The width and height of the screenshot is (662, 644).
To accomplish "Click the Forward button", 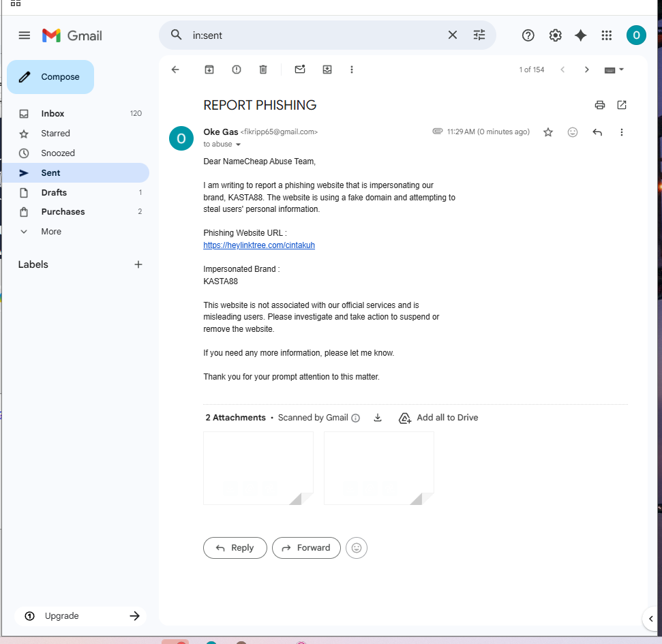I will click(x=306, y=548).
